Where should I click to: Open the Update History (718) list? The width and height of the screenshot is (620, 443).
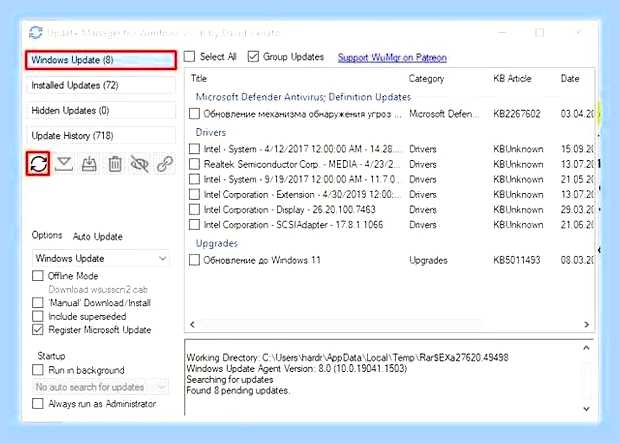(x=101, y=136)
